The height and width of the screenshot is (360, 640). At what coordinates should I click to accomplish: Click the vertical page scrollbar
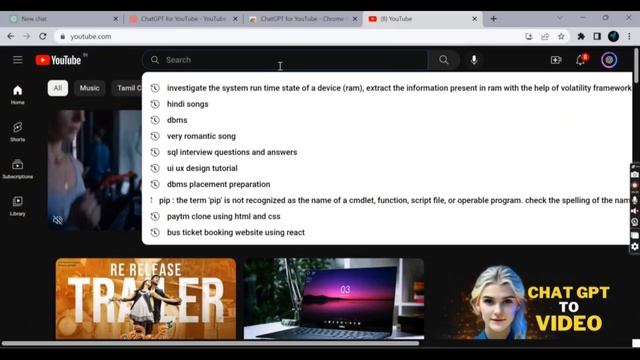(637, 65)
